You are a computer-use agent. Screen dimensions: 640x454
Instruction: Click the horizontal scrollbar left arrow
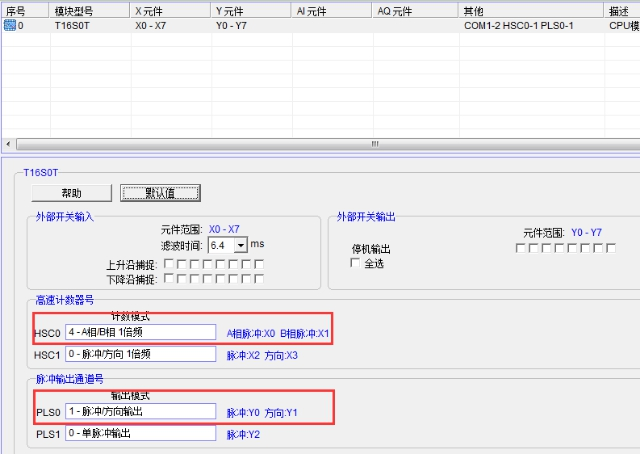tap(8, 143)
